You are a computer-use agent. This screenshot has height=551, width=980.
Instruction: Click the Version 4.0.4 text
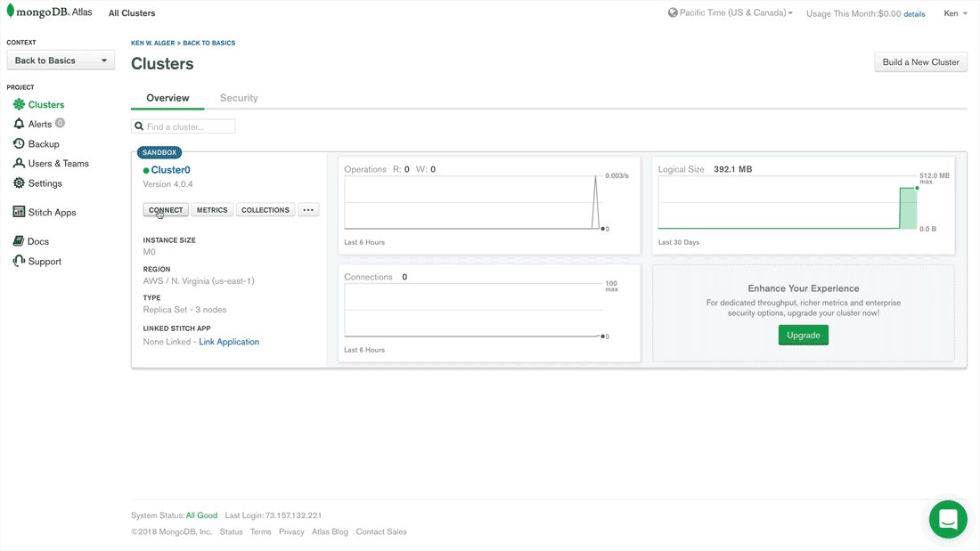point(168,184)
